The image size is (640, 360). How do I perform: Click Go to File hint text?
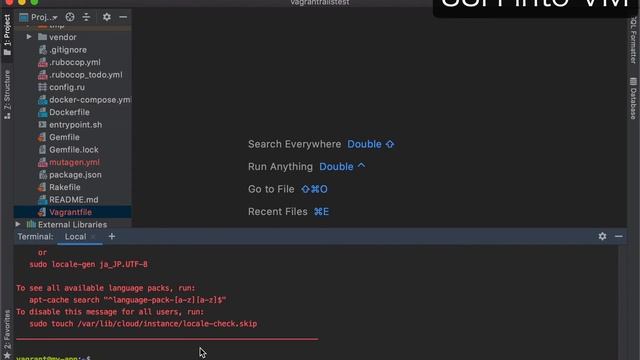click(271, 189)
